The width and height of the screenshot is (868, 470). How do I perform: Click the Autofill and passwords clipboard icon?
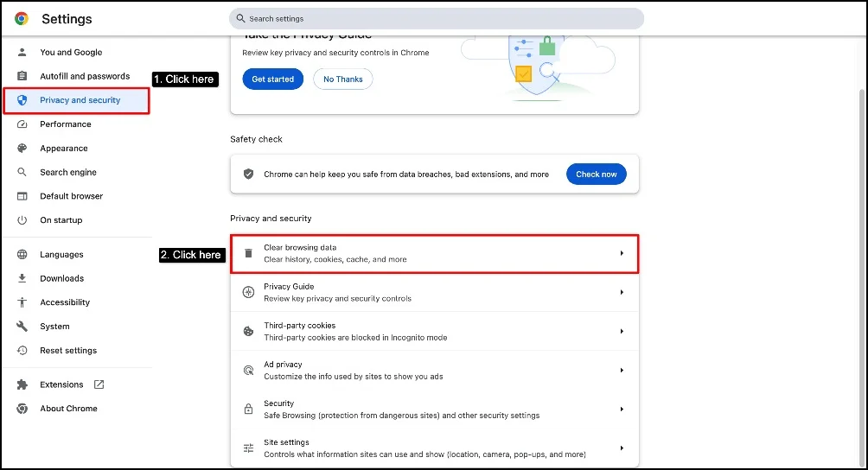pos(22,76)
